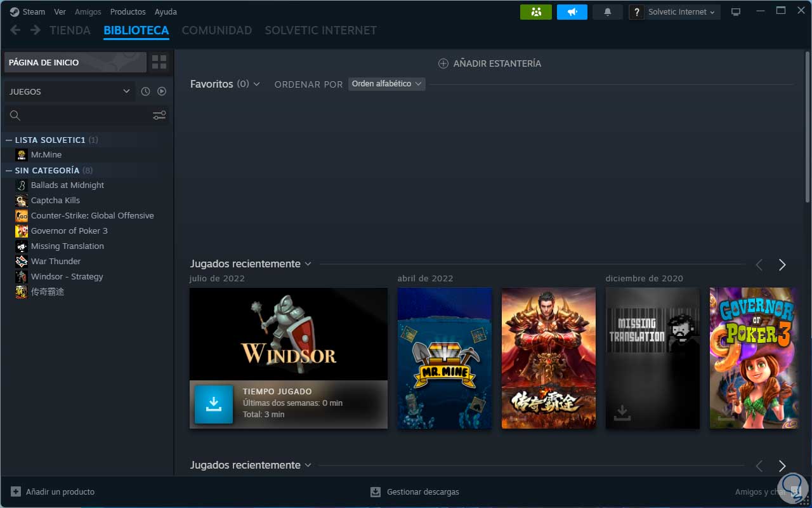812x508 pixels.
Task: Toggle show ready-to-play games icon
Action: [162, 91]
